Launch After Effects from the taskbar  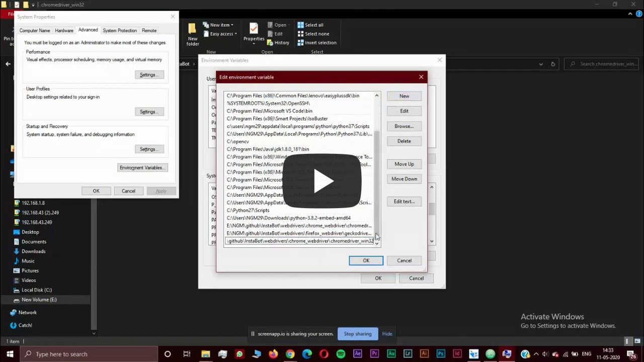[358, 354]
